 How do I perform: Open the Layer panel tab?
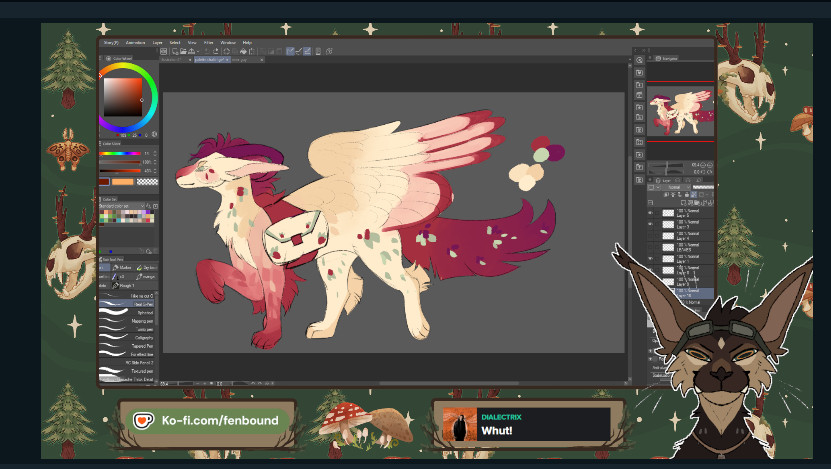pyautogui.click(x=665, y=181)
